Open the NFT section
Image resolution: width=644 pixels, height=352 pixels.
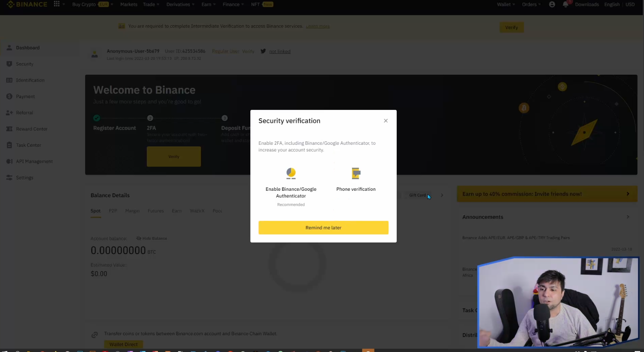point(262,5)
